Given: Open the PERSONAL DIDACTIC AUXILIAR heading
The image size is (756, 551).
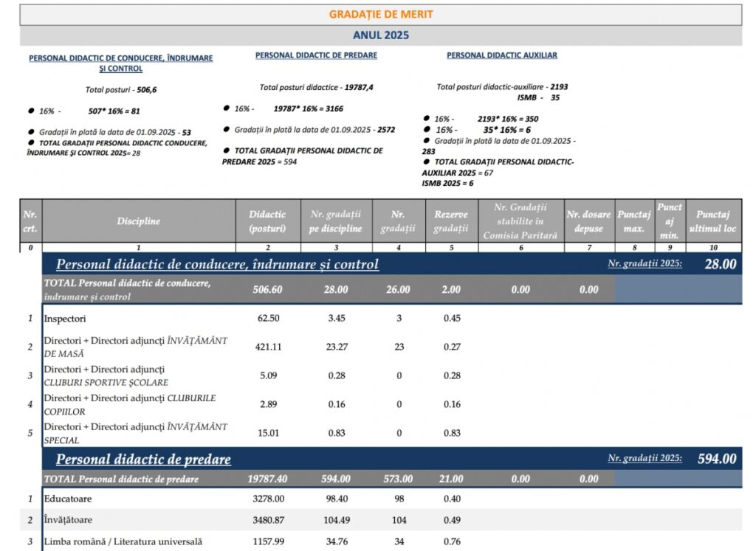Looking at the screenshot, I should coord(502,55).
